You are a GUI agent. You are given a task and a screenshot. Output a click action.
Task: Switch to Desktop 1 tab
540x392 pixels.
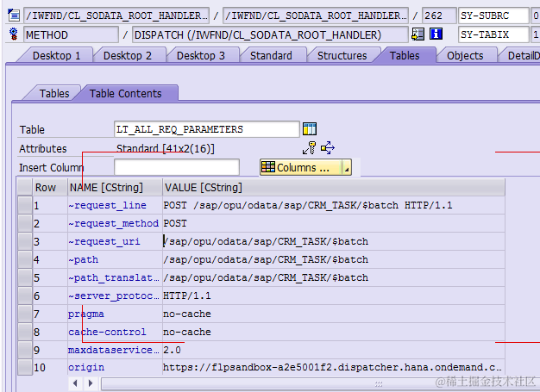56,55
